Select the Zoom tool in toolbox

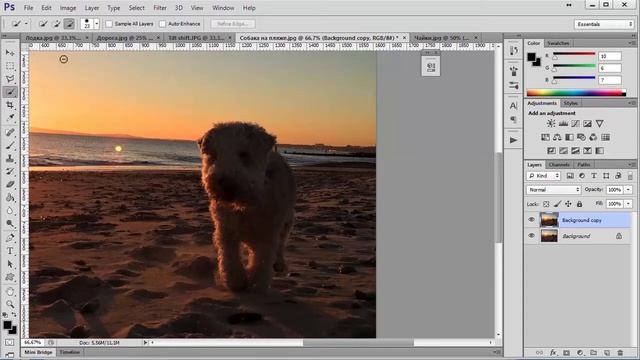tap(10, 304)
